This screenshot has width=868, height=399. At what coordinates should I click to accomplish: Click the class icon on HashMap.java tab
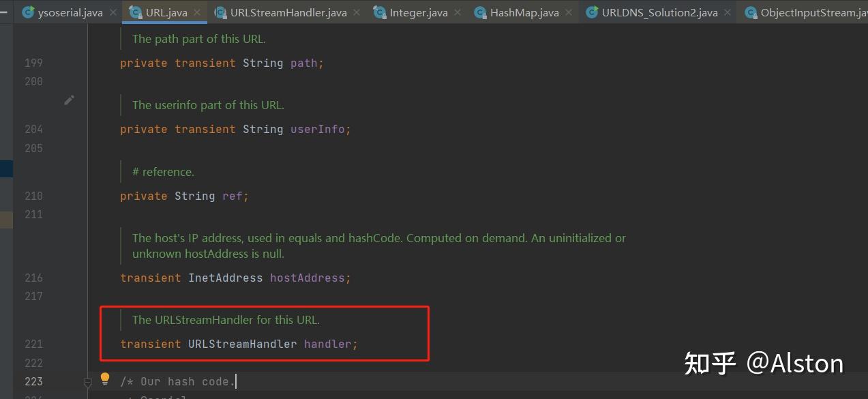[x=480, y=12]
